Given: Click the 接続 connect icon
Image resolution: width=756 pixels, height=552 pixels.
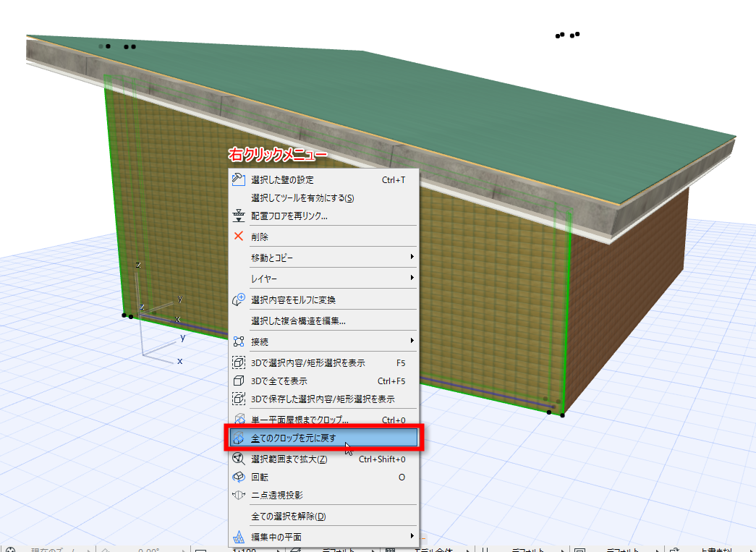Looking at the screenshot, I should [238, 341].
